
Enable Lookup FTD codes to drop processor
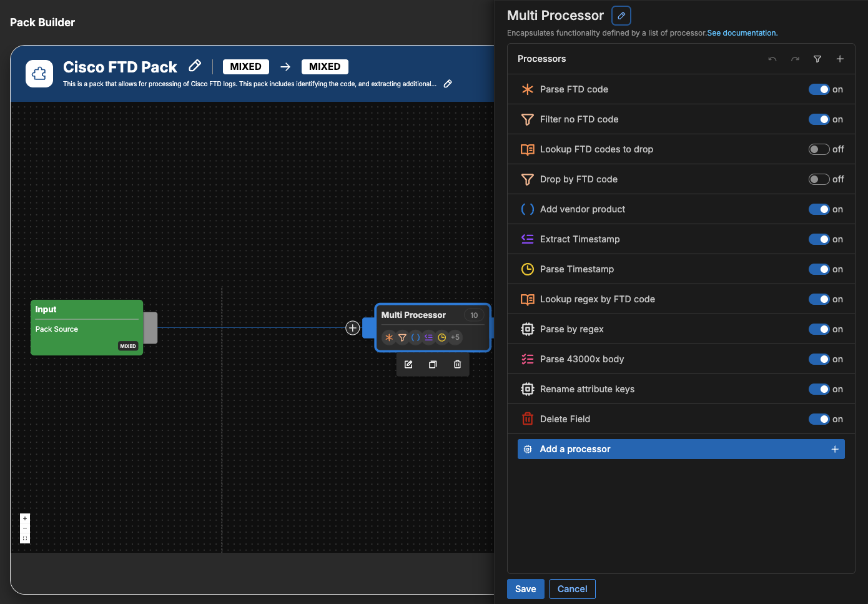[819, 149]
